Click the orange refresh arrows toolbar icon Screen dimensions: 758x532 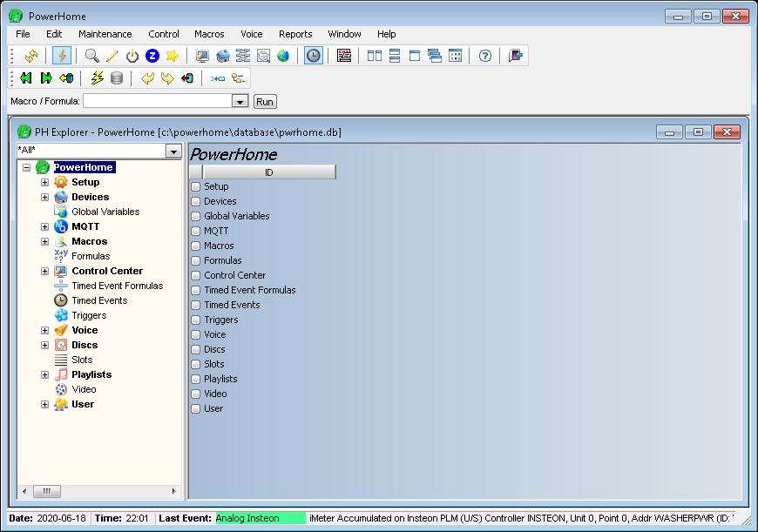[x=31, y=56]
